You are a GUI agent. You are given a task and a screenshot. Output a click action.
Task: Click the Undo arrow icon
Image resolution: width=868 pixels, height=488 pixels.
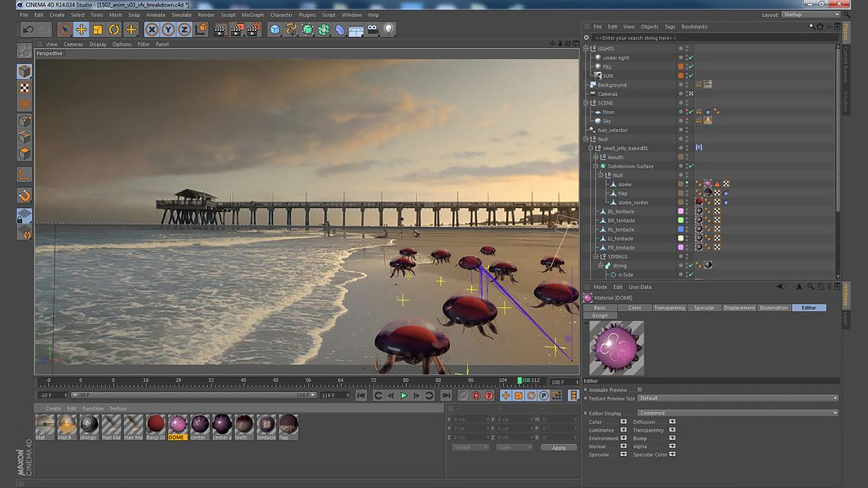click(x=28, y=30)
